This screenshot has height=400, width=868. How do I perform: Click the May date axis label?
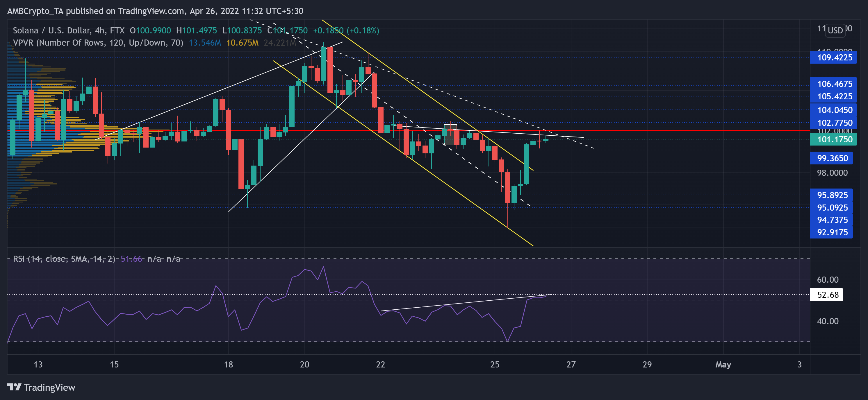723,364
